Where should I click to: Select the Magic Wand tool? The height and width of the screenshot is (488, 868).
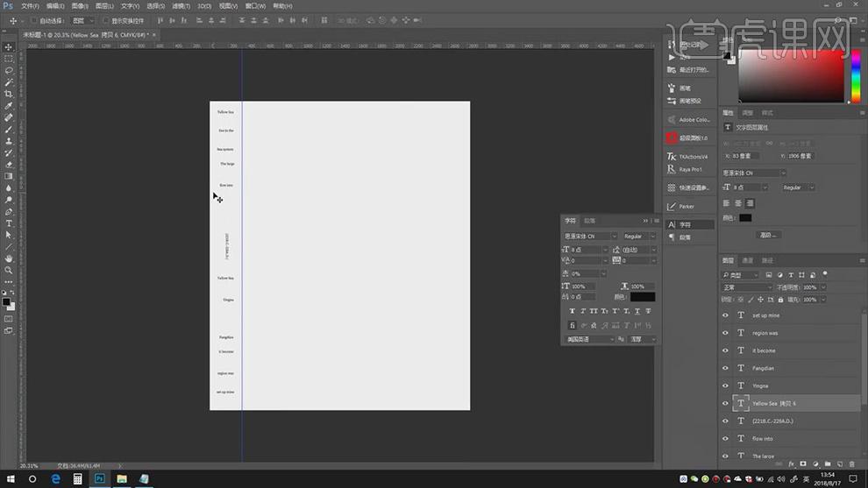click(8, 81)
